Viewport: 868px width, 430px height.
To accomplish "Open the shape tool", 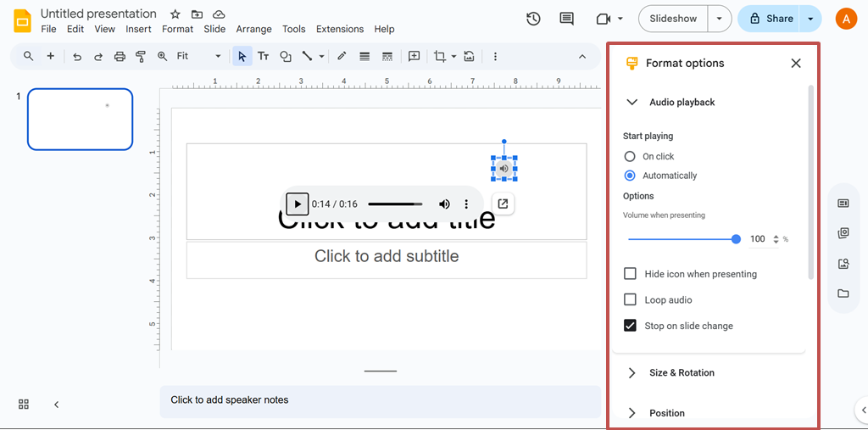I will tap(286, 56).
